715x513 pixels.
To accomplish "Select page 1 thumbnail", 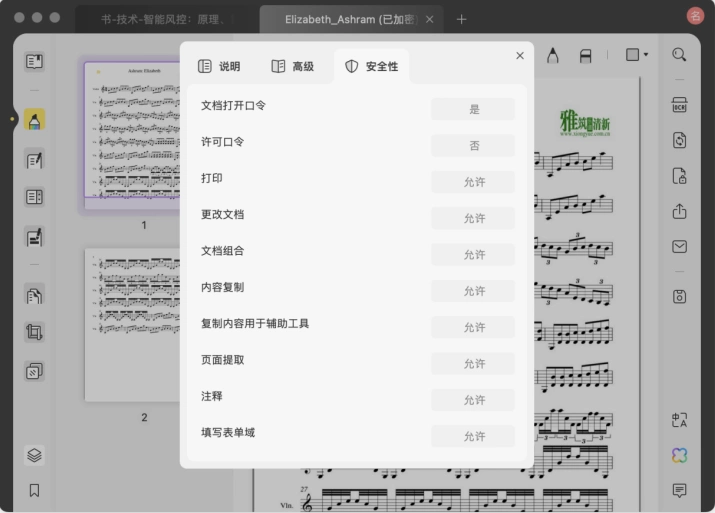I will pos(132,136).
